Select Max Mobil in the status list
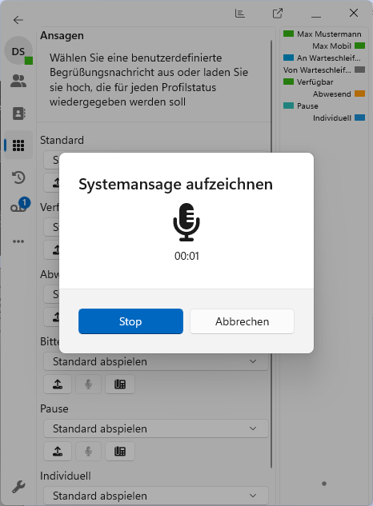Image resolution: width=373 pixels, height=506 pixels. [332, 46]
